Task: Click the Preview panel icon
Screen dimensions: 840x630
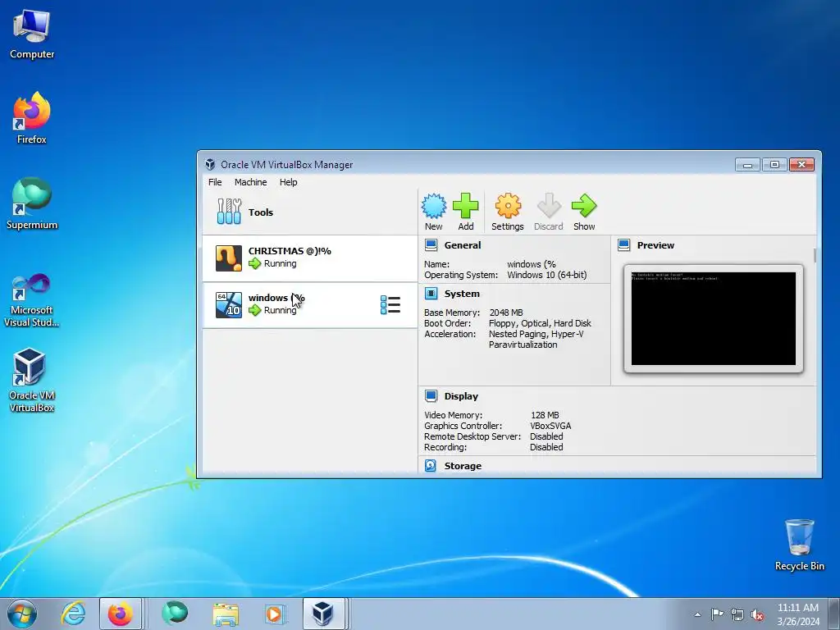Action: [623, 245]
